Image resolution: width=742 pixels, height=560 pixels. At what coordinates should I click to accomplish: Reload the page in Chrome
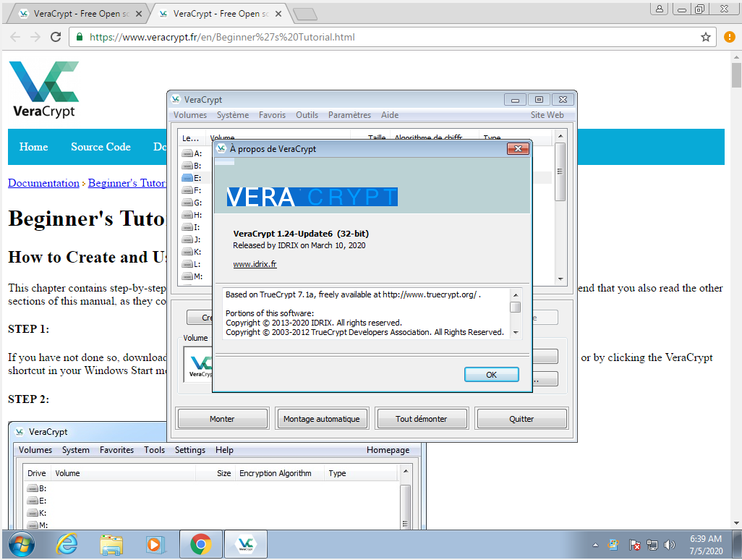[56, 37]
